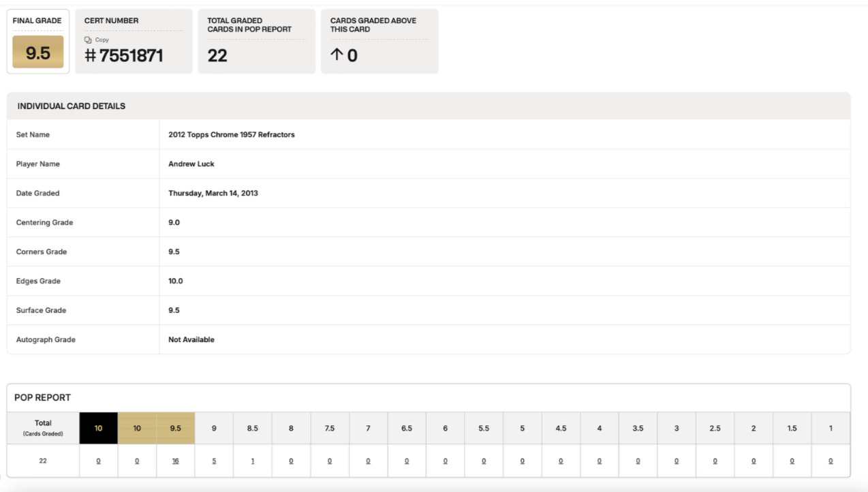The height and width of the screenshot is (492, 868).
Task: Click the POP REPORT section heading
Action: point(43,397)
